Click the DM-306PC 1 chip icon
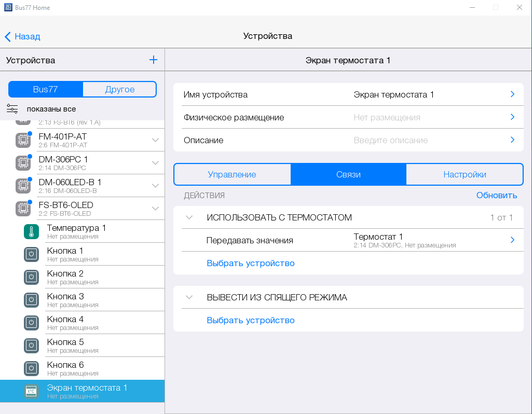Screen dimensions: 532x414 (x=23, y=163)
